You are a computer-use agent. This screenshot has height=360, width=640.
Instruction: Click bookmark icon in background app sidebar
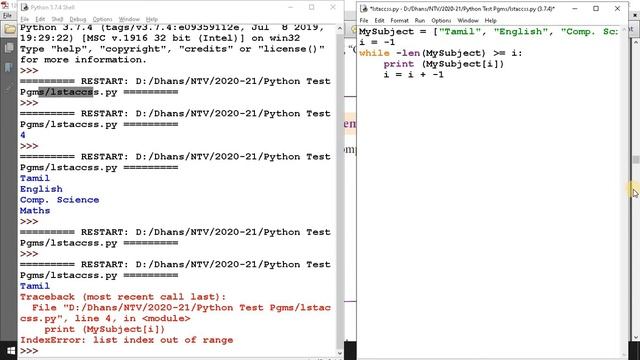[x=8, y=67]
